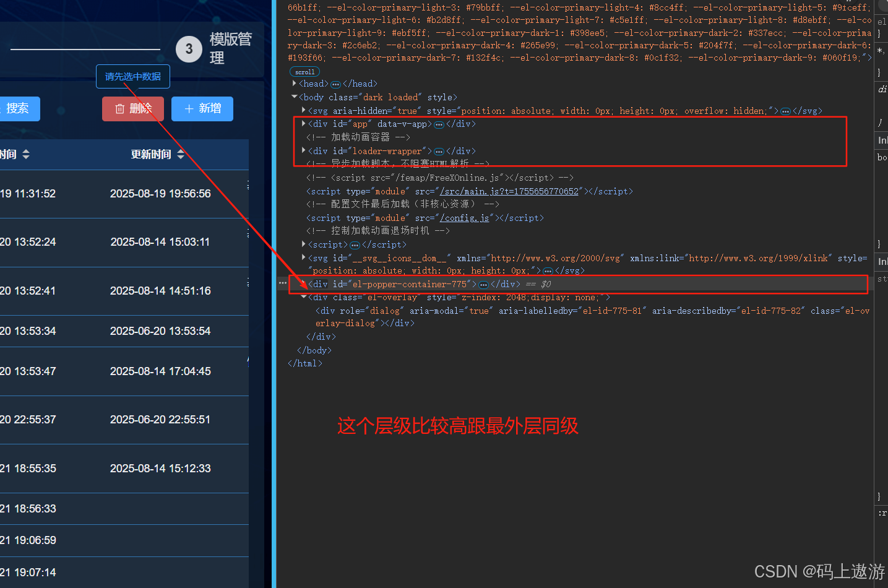The image size is (888, 588).
Task: Click the el-color-primary CSS variables style text
Action: (580, 33)
